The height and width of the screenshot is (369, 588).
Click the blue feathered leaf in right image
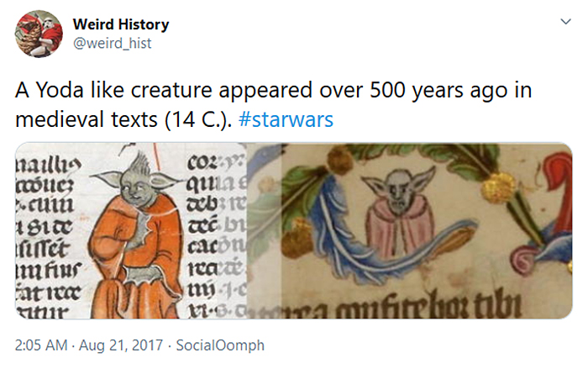coord(353,252)
